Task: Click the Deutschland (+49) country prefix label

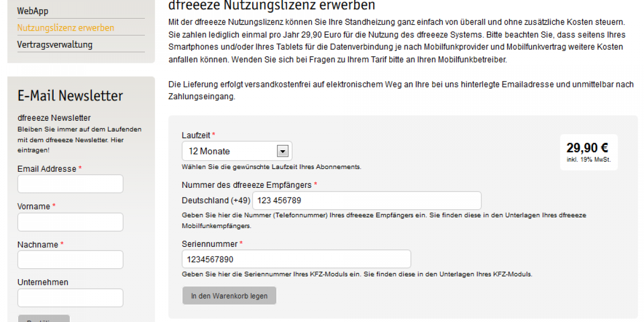Action: (216, 201)
